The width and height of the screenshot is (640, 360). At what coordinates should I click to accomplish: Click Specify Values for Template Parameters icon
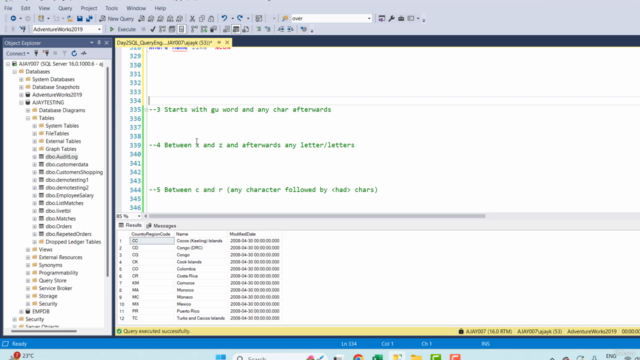pyautogui.click(x=303, y=29)
